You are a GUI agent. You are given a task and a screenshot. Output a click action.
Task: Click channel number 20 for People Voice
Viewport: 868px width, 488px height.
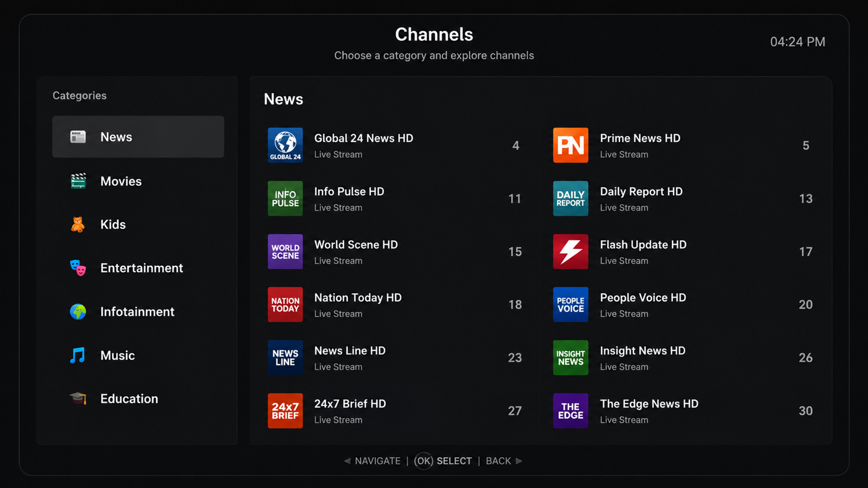click(806, 305)
